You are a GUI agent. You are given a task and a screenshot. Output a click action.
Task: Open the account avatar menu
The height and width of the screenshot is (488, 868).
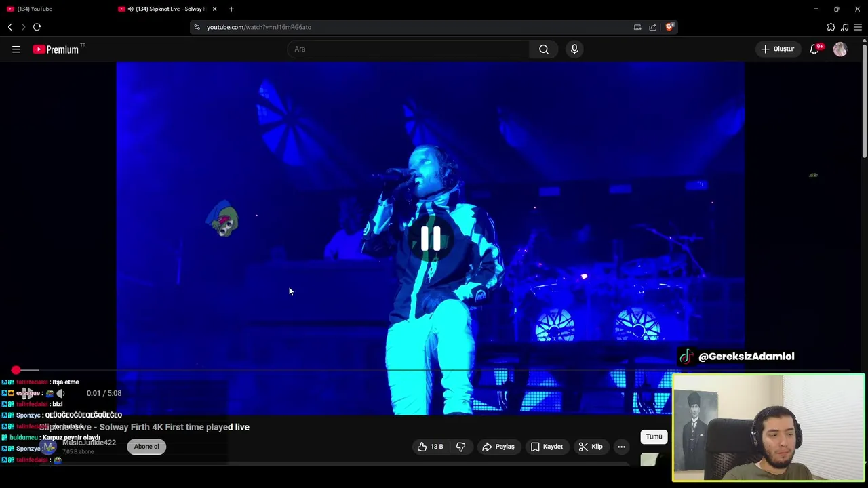tap(840, 49)
